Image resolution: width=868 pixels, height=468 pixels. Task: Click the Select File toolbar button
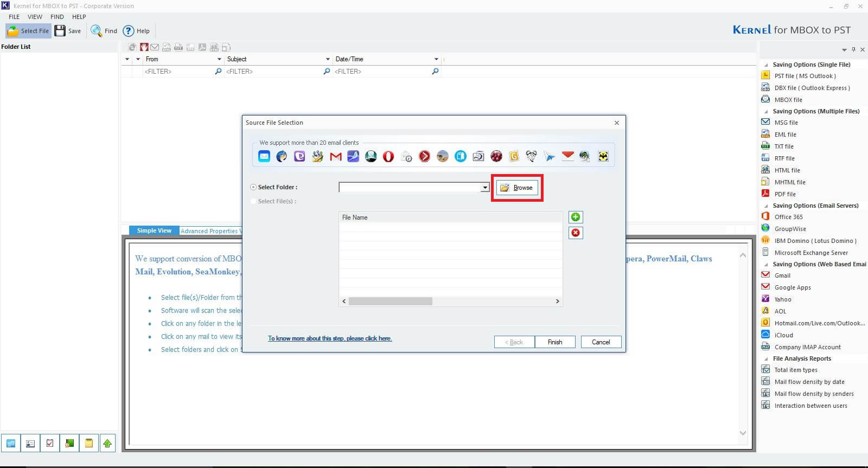coord(28,31)
